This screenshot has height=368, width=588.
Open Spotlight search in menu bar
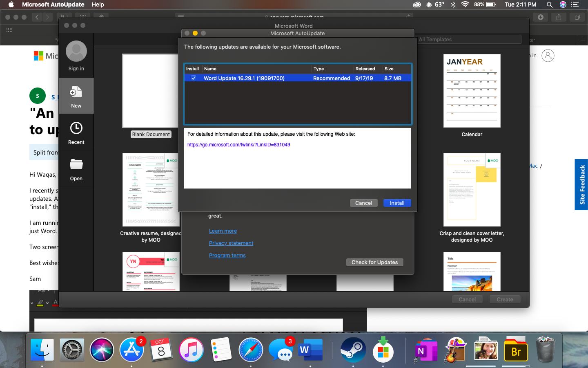(550, 4)
